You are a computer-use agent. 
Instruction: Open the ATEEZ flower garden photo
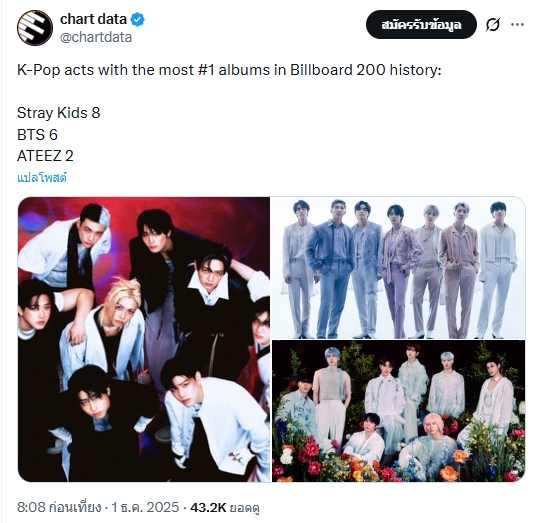[399, 411]
